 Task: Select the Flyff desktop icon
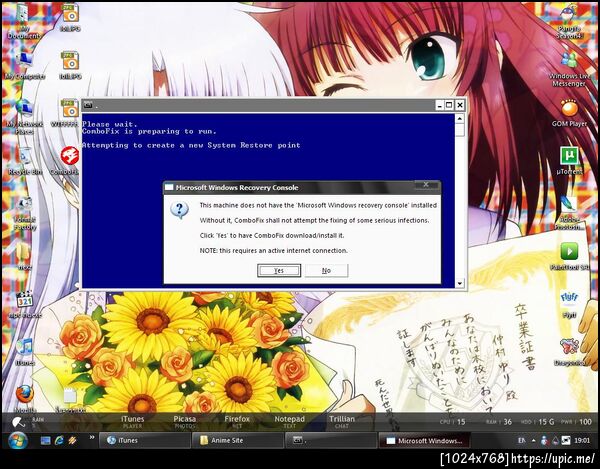pyautogui.click(x=569, y=304)
